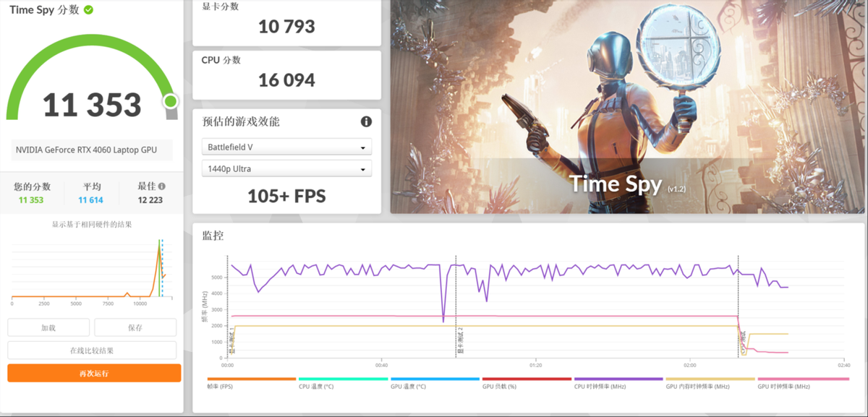Click the info icon beside 最佳 score
The image size is (868, 417).
pos(161,186)
